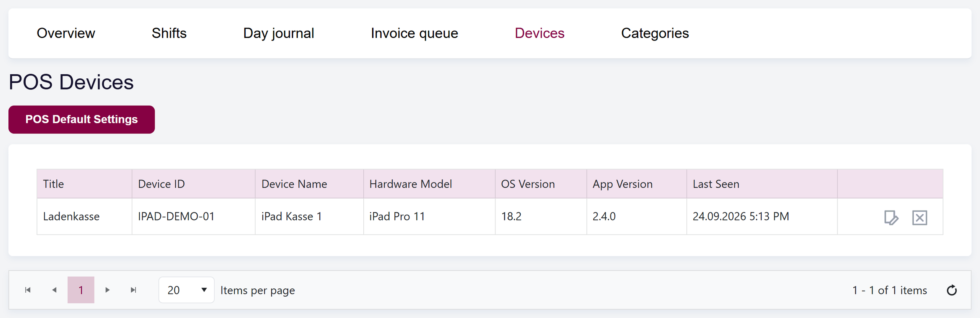
Task: Refresh the devices table
Action: pyautogui.click(x=952, y=290)
